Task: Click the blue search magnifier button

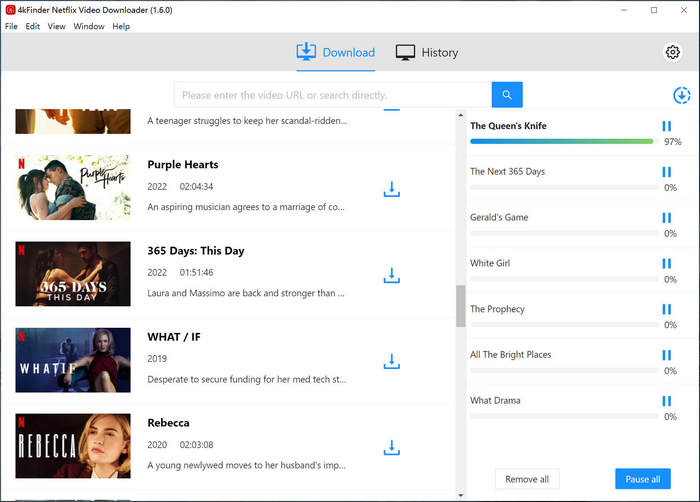Action: (x=507, y=95)
